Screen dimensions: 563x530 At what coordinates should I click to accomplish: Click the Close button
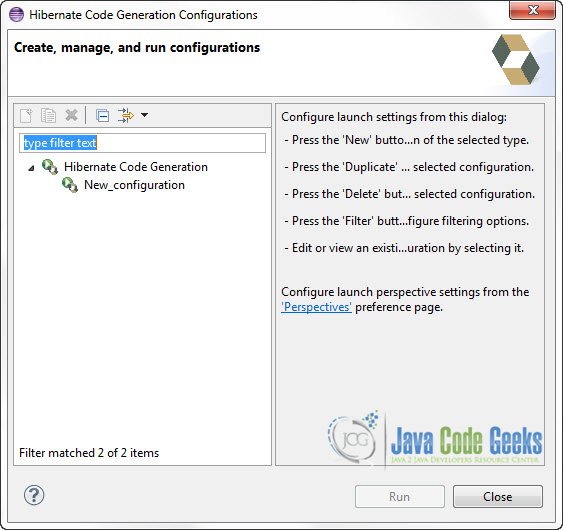(x=498, y=497)
